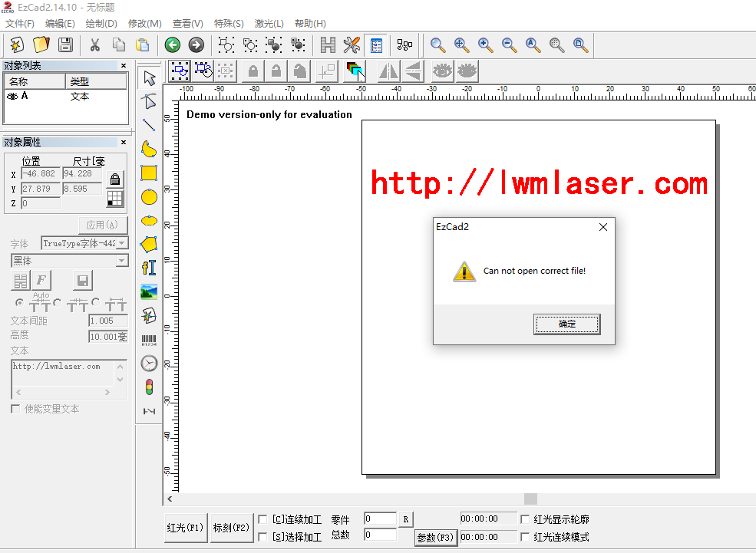Image resolution: width=756 pixels, height=553 pixels.
Task: Save the file with the floppy disk icon
Action: click(65, 45)
